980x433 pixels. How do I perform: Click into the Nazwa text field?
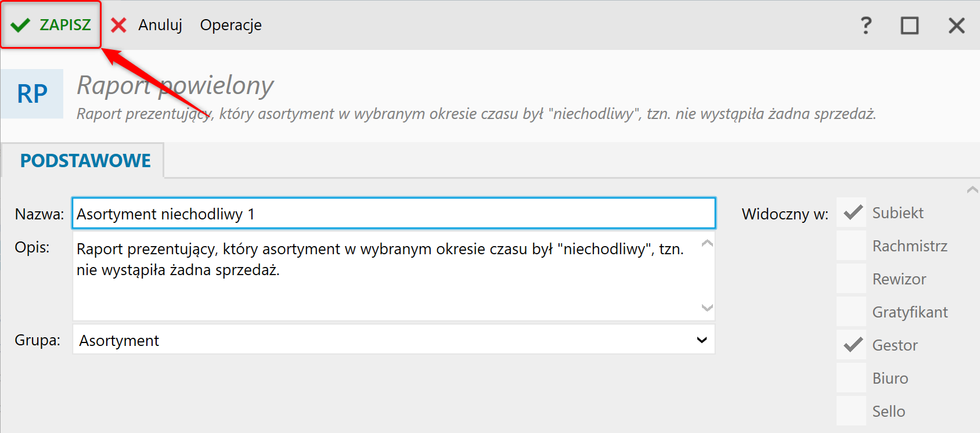point(394,214)
